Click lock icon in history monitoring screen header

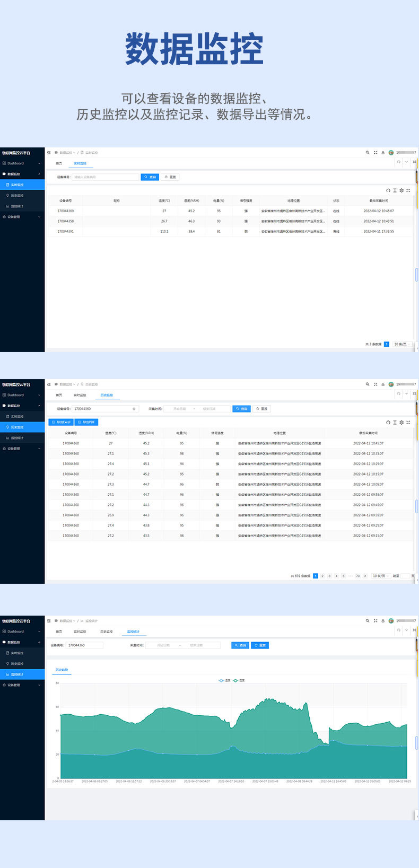click(x=383, y=384)
